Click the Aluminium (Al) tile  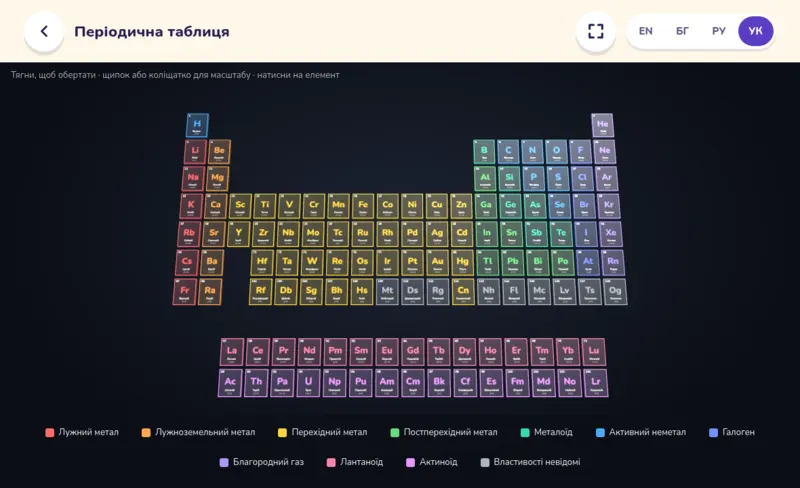click(485, 179)
